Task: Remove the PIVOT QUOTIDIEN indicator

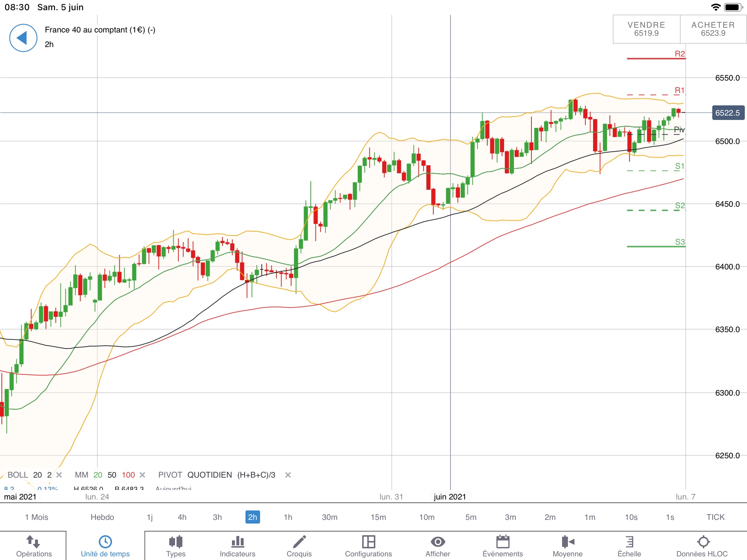Action: [x=288, y=475]
